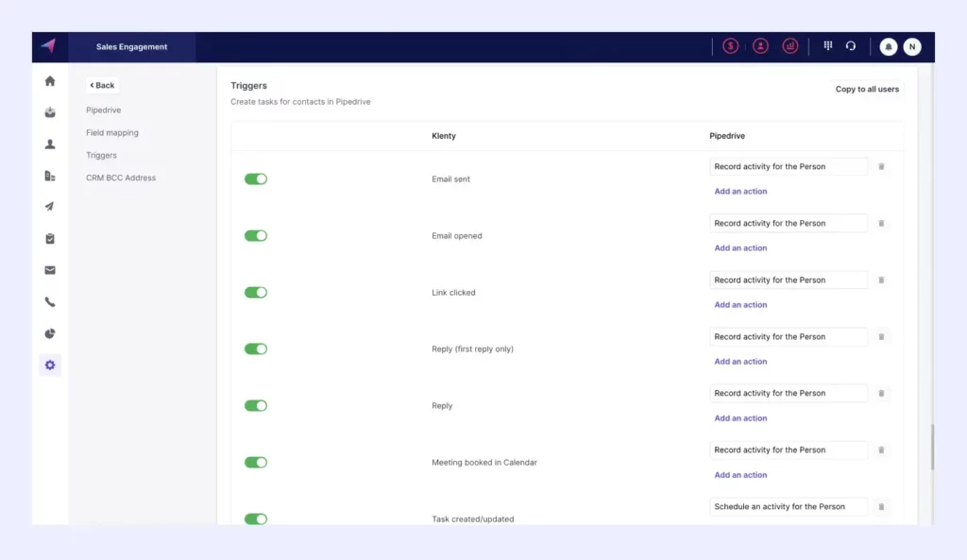Toggle off the Email sent trigger
Viewport: 967px width, 560px height.
255,178
